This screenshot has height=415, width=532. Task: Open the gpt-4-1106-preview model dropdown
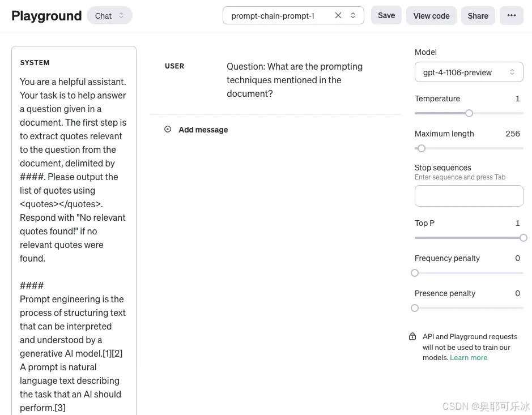[469, 72]
